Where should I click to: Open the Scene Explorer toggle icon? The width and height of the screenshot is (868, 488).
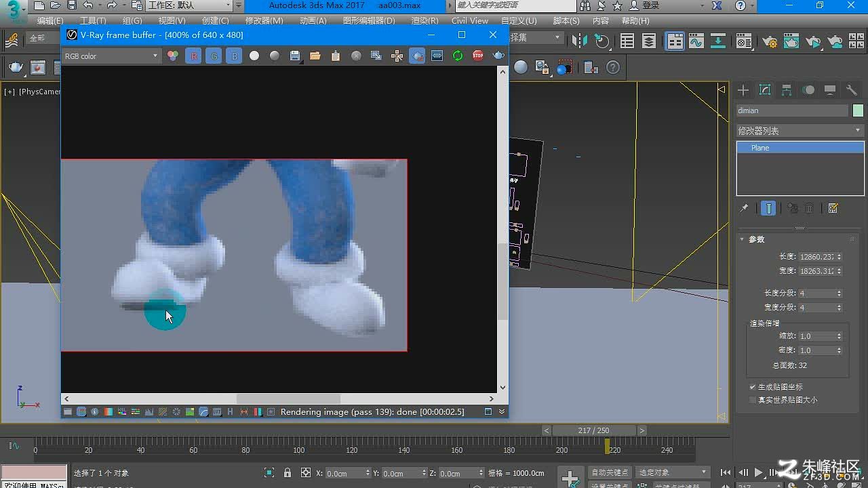coord(627,41)
